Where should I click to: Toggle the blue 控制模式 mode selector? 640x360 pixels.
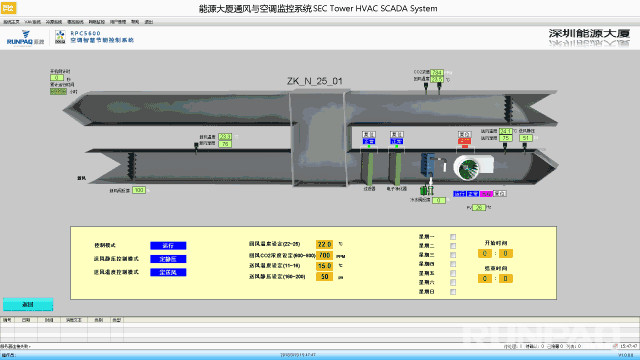(168, 245)
